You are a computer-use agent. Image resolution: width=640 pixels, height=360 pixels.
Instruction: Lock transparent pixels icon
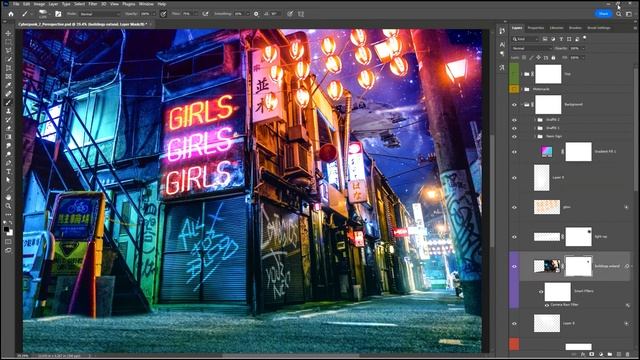[x=524, y=58]
